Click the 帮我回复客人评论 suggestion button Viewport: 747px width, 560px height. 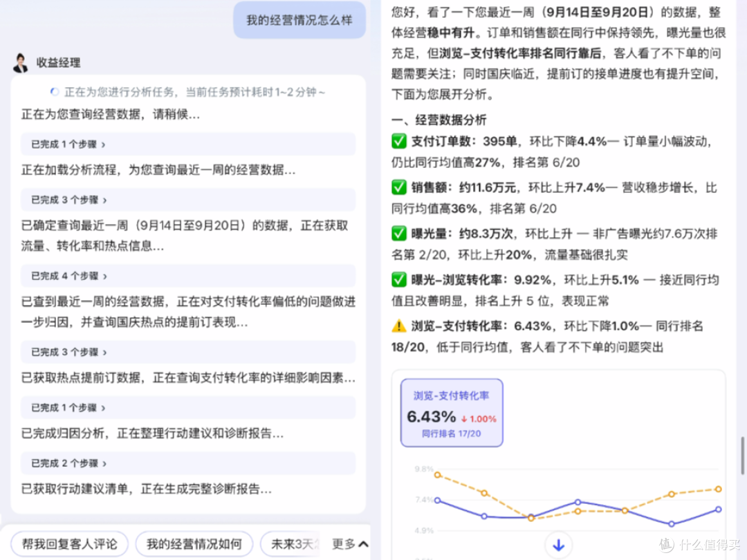70,544
